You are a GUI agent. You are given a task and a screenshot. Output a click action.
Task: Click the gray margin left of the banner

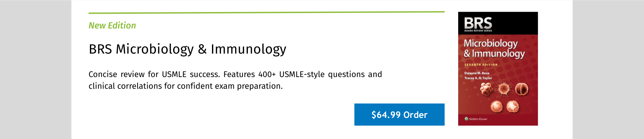[x=35, y=69]
